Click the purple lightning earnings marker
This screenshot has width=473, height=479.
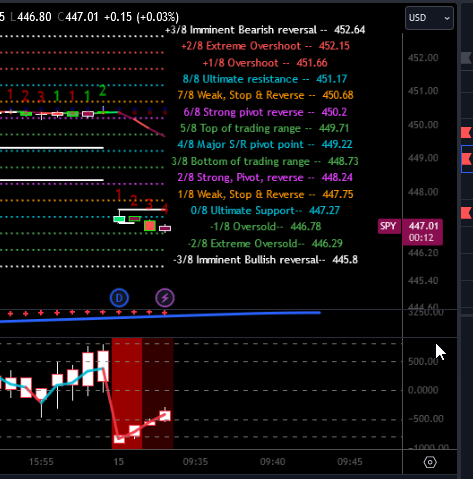pyautogui.click(x=165, y=298)
